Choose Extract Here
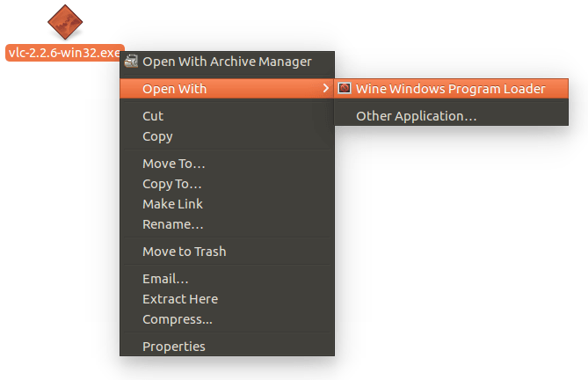The width and height of the screenshot is (588, 380). click(227, 299)
